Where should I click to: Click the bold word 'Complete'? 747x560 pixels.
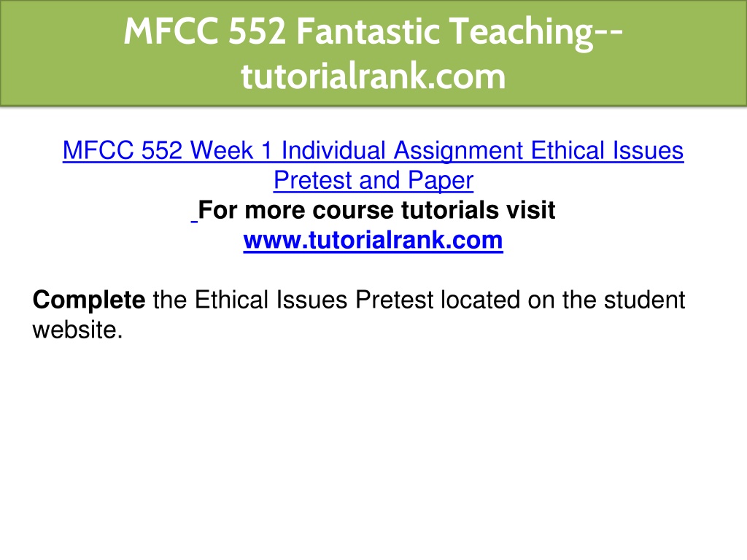89,300
